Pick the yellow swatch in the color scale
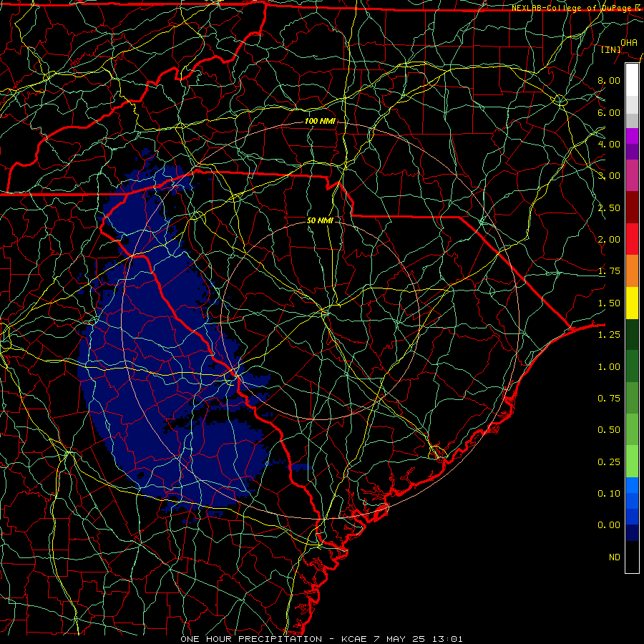 click(x=632, y=303)
